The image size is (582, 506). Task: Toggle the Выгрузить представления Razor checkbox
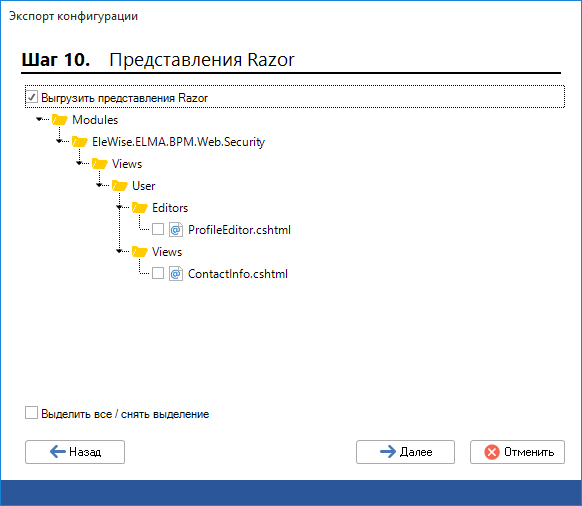[x=32, y=97]
